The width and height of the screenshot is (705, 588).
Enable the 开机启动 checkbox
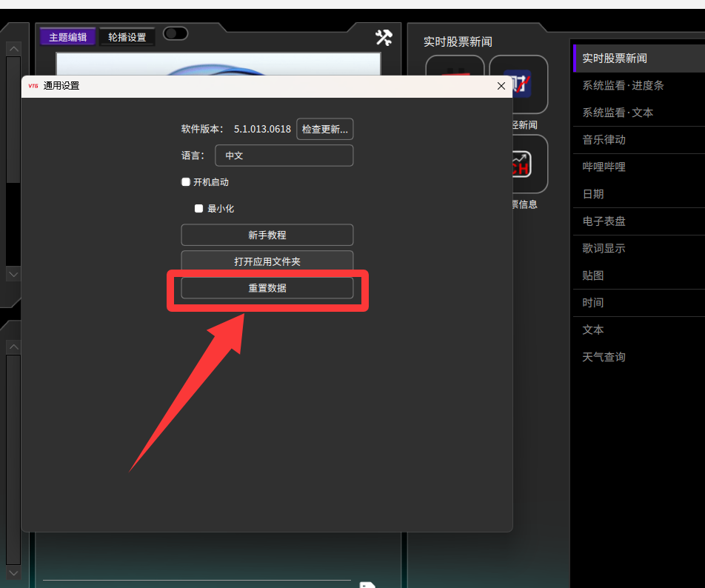[186, 182]
